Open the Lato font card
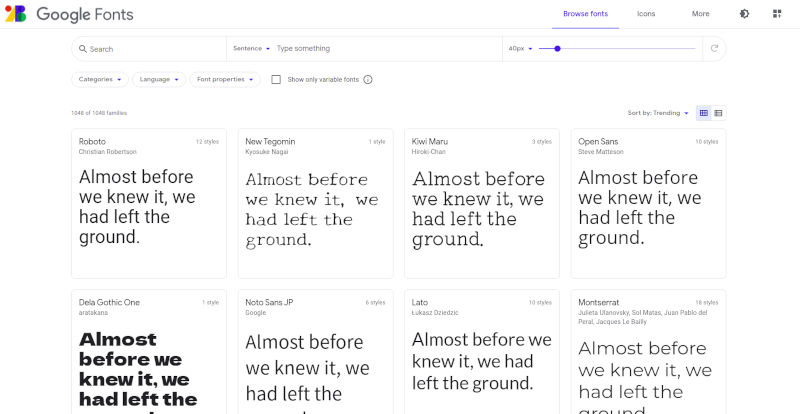This screenshot has height=414, width=800. pos(482,352)
